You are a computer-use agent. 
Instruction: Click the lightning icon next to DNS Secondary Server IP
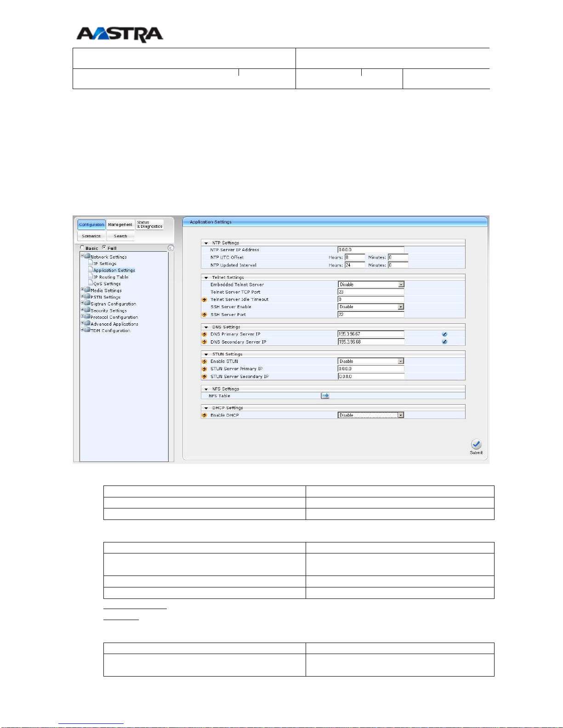click(205, 342)
